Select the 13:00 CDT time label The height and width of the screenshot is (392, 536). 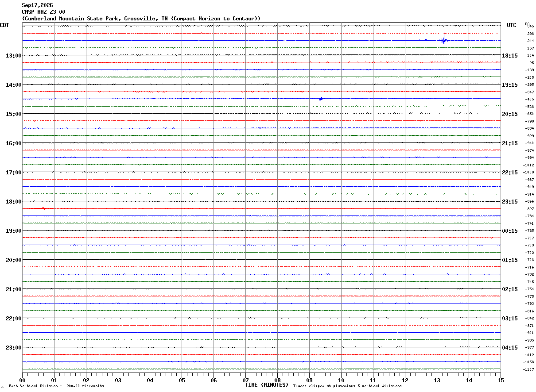[14, 55]
